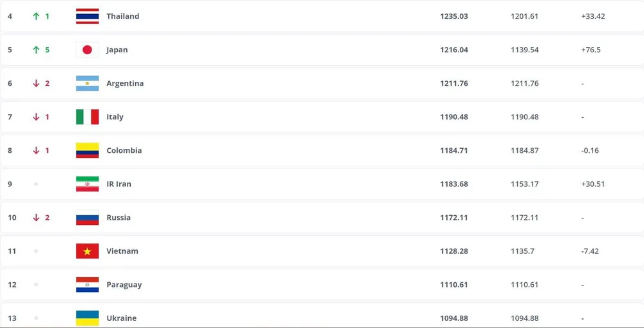
Task: Click the IR Iran flag icon
Action: coord(87,184)
